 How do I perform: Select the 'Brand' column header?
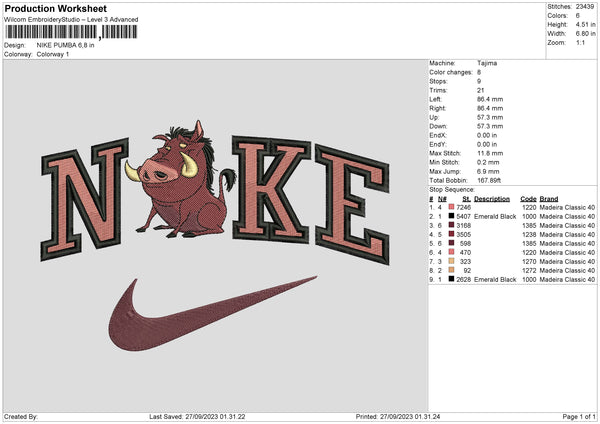[x=549, y=199]
